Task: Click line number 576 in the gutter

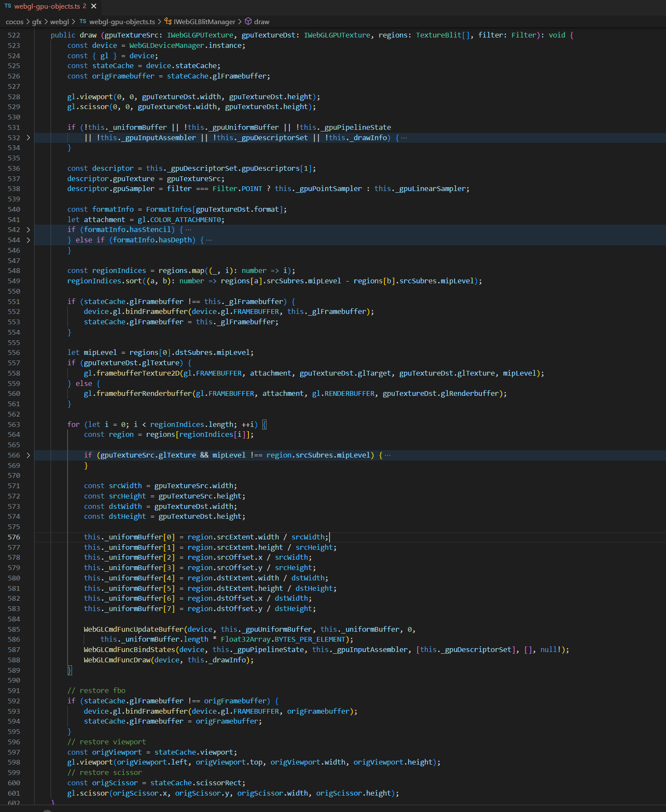Action: click(x=14, y=537)
